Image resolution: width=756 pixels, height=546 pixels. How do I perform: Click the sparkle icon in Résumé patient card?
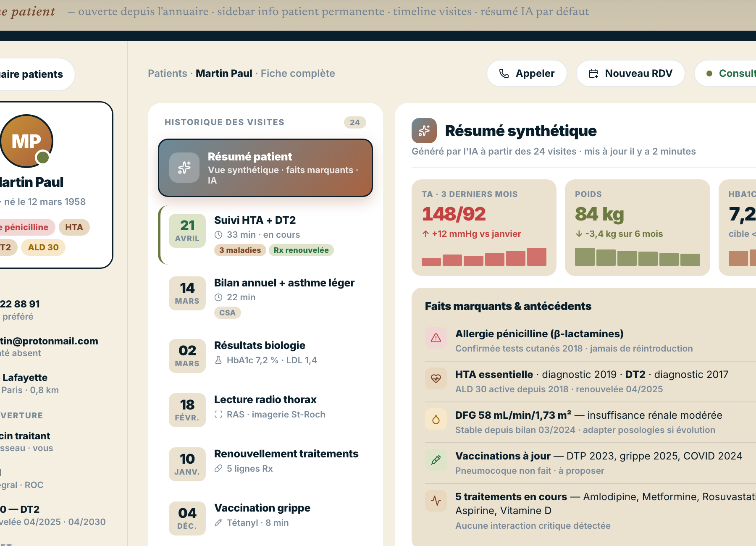click(x=184, y=168)
